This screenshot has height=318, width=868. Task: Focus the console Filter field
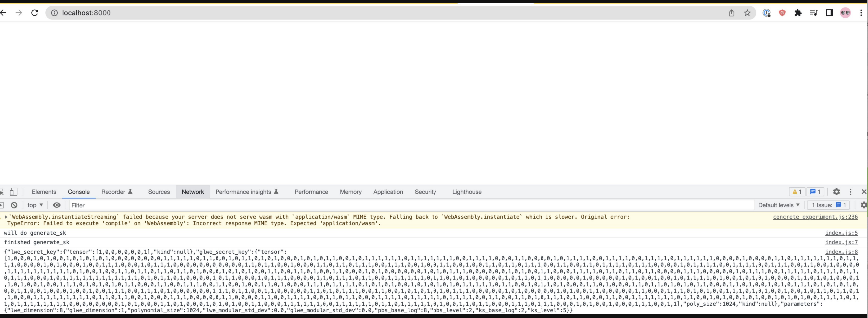[411, 205]
